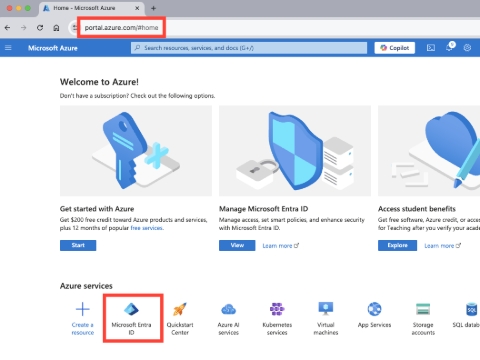The height and width of the screenshot is (360, 480).
Task: Open Learn more next to Explore button
Action: click(443, 246)
